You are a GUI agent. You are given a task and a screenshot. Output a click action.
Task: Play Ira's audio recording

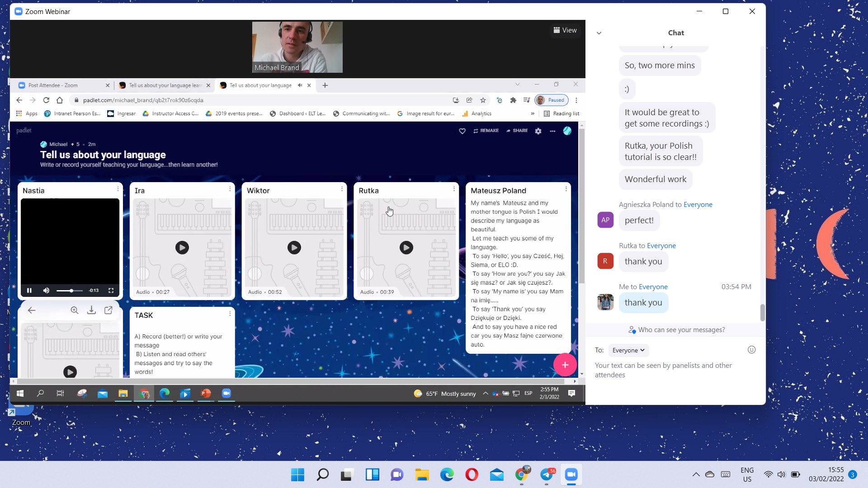(x=182, y=248)
